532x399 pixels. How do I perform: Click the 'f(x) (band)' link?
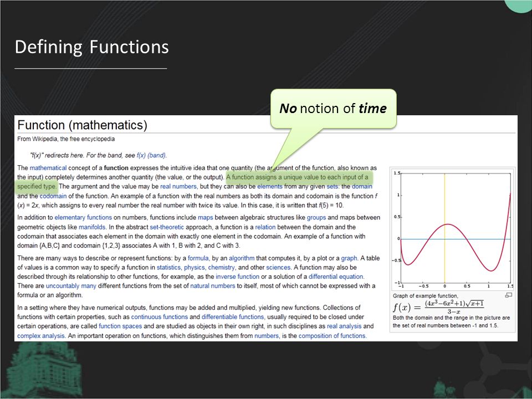(x=151, y=155)
